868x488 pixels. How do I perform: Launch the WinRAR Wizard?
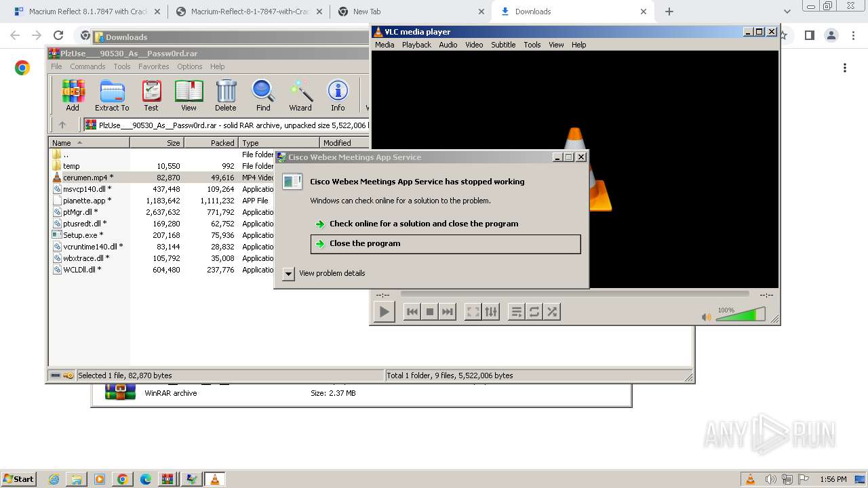point(300,95)
